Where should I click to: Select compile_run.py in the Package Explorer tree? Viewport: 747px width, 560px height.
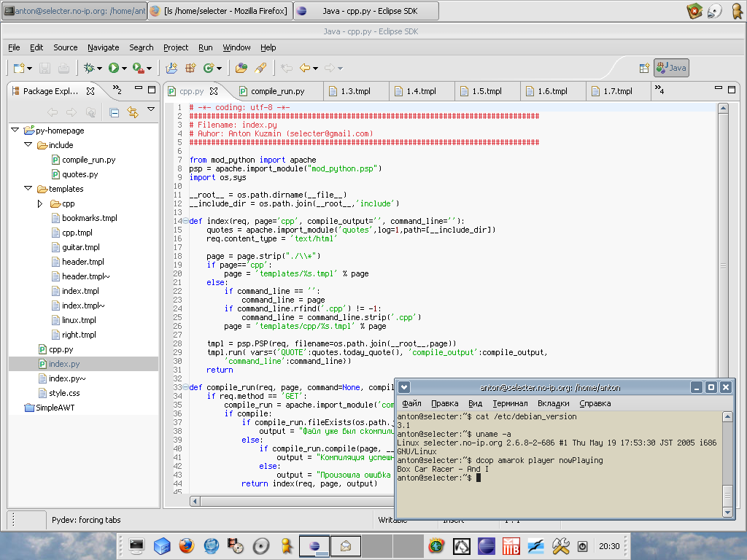88,160
